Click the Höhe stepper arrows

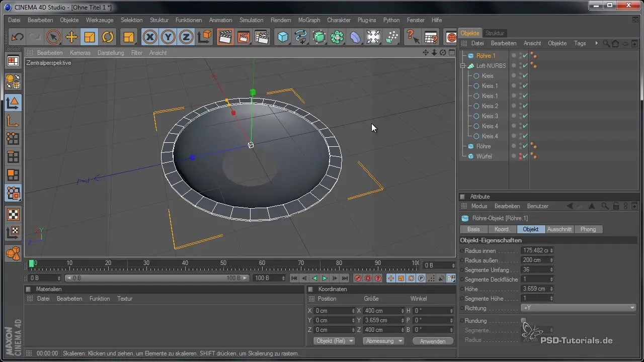pyautogui.click(x=552, y=289)
